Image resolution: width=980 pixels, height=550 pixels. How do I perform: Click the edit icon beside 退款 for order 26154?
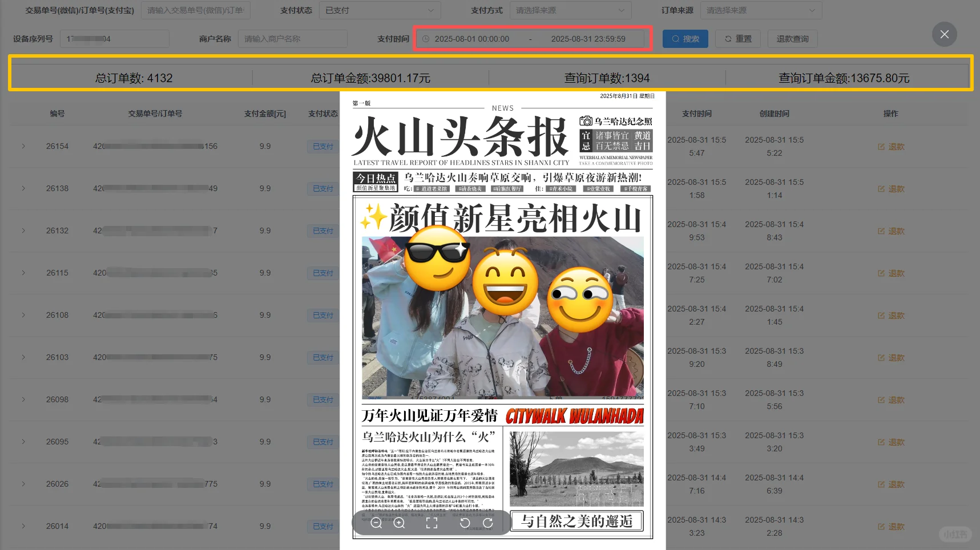coord(881,146)
